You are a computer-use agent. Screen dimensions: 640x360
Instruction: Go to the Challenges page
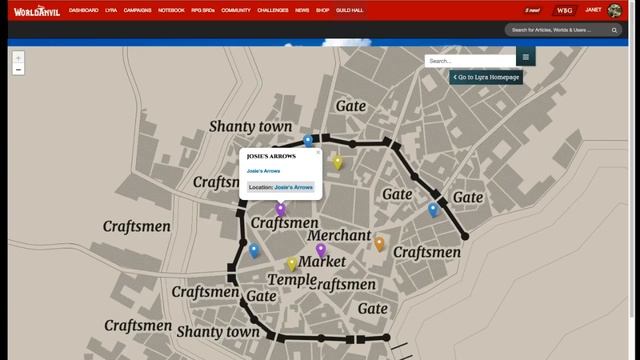(x=273, y=10)
